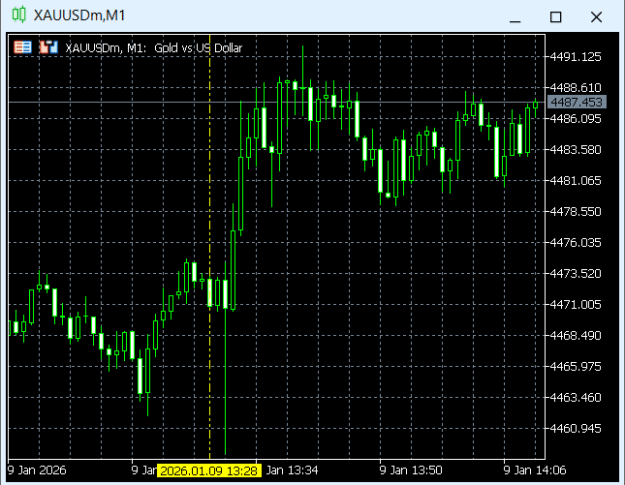Select the current price label 4487.453
Screen dimensions: 625x485
click(x=577, y=102)
